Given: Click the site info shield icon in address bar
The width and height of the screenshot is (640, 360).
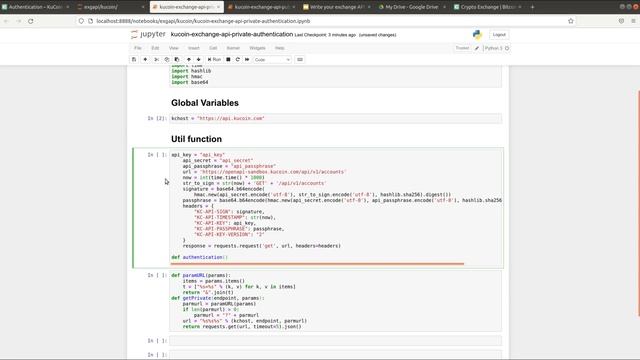Looking at the screenshot, I should 81,21.
